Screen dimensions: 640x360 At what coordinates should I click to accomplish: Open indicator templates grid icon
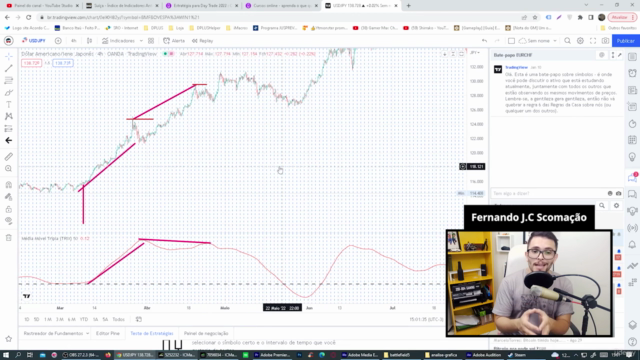pos(151,41)
